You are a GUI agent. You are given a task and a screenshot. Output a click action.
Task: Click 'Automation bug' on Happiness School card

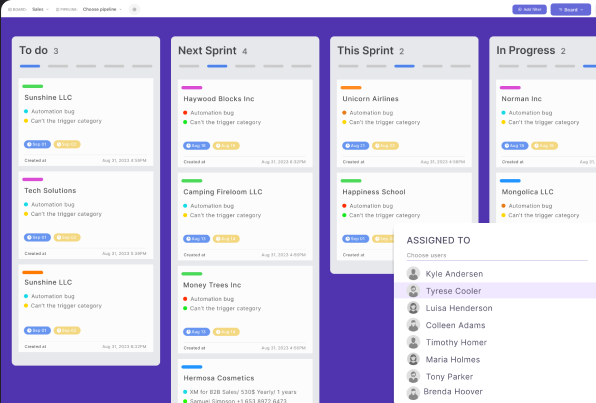(x=371, y=206)
